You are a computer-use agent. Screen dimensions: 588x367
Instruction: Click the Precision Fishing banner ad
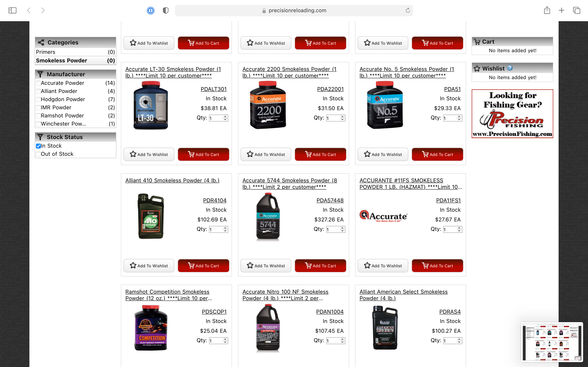point(512,114)
